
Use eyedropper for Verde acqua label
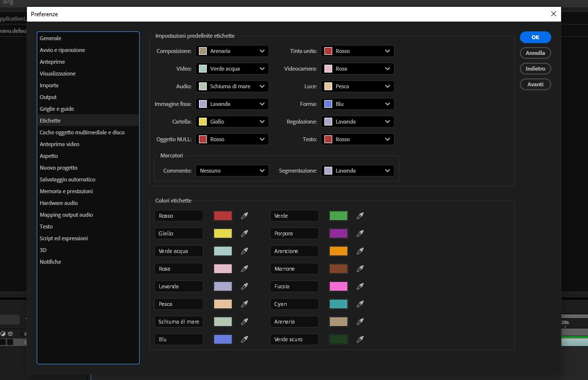click(x=245, y=251)
